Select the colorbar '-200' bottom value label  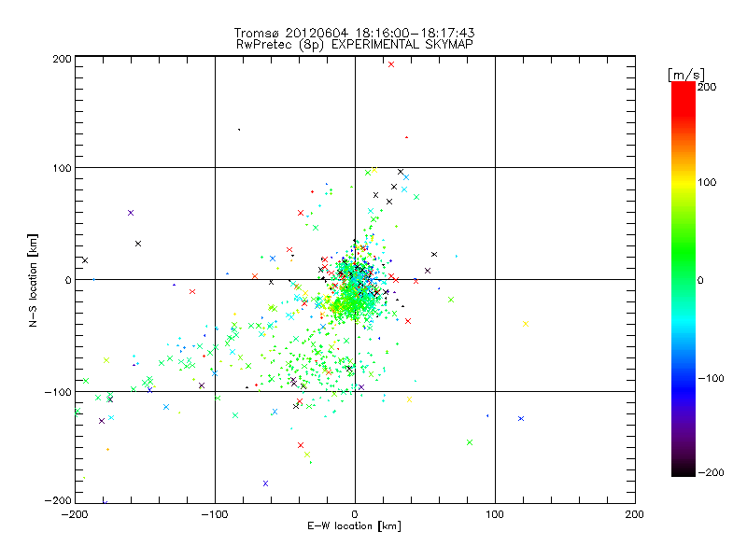tap(711, 472)
